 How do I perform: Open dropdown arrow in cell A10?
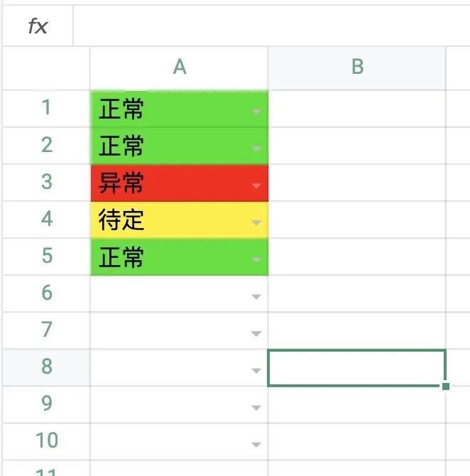pos(256,445)
